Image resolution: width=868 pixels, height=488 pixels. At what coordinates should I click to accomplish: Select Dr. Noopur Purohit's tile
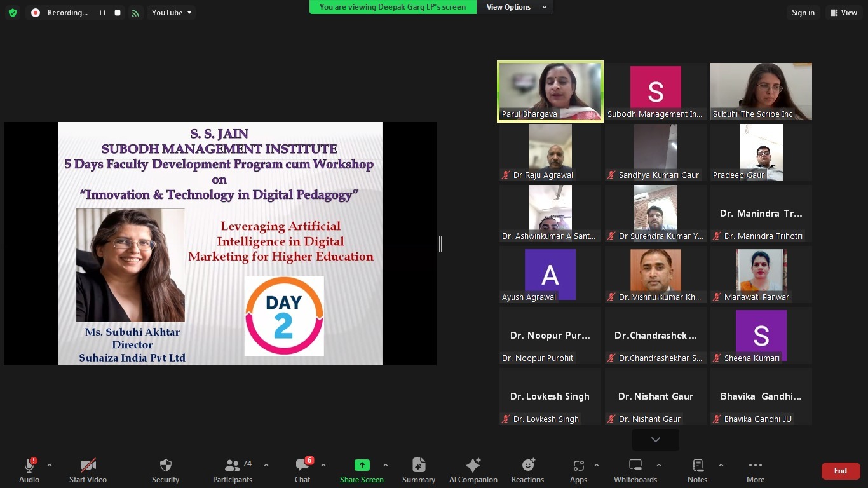click(x=550, y=335)
